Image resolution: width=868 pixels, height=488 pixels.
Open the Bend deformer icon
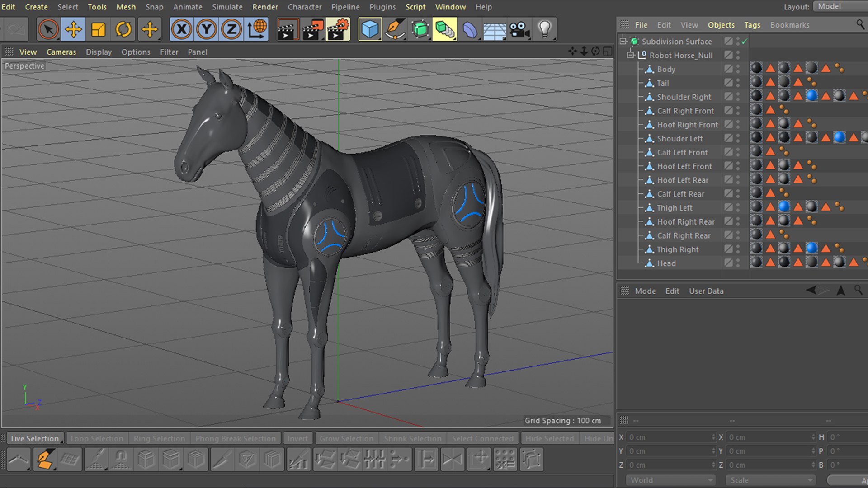[x=470, y=29]
